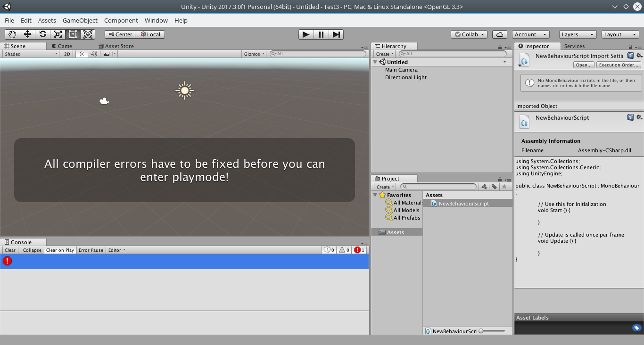Select the Rotate tool
644x345 pixels.
(42, 34)
